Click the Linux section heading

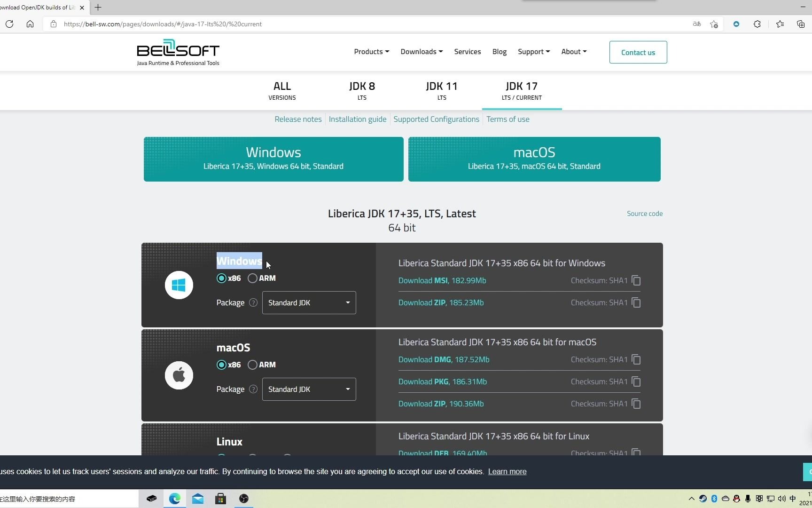pyautogui.click(x=229, y=442)
